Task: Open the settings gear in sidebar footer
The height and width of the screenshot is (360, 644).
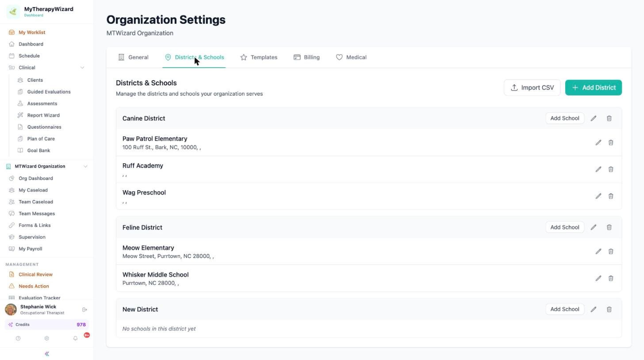Action: pyautogui.click(x=46, y=339)
